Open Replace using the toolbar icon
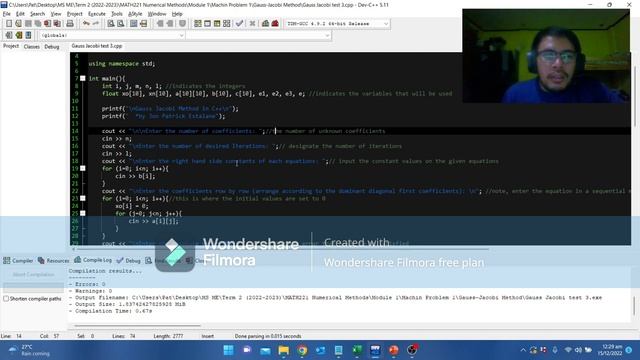Viewport: 640px width, 360px height. (120, 24)
